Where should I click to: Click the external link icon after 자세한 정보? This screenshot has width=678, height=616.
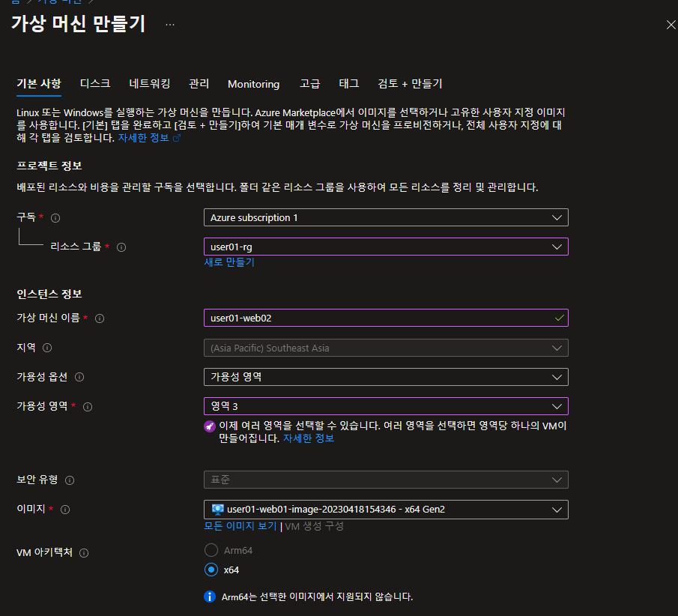176,138
